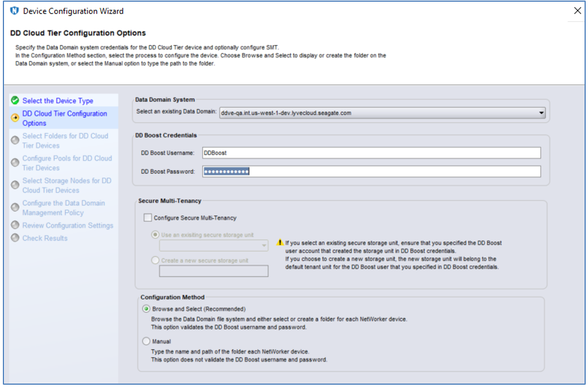Screen dimensions: 588x387
Task: Click the gray icon beside Review Configuration Settings
Action: pos(15,226)
